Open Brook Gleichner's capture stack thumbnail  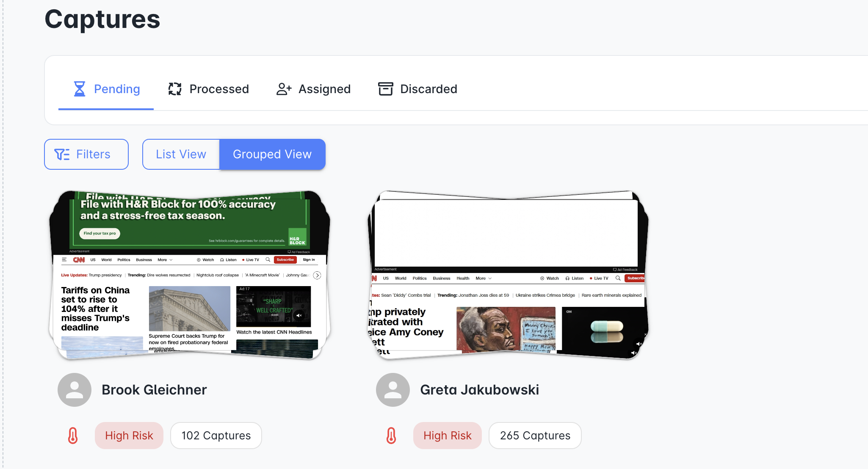[190, 275]
